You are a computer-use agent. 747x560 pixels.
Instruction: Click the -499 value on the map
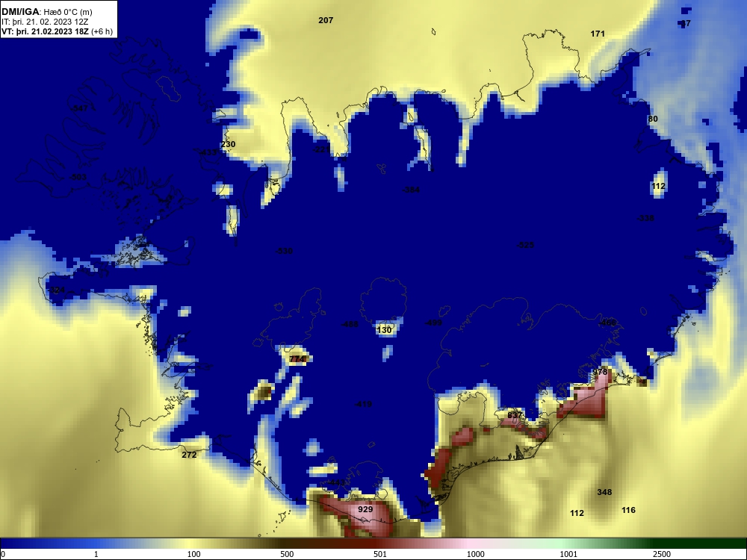[x=433, y=323]
